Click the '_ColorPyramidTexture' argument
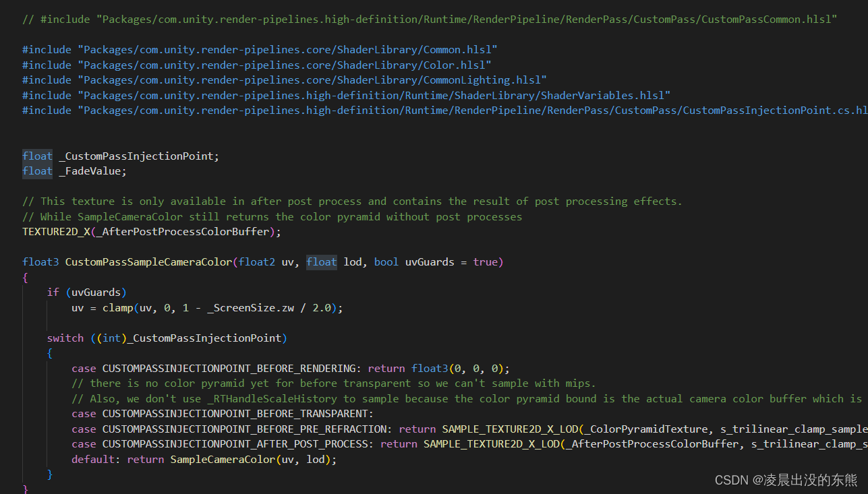 pyautogui.click(x=648, y=429)
